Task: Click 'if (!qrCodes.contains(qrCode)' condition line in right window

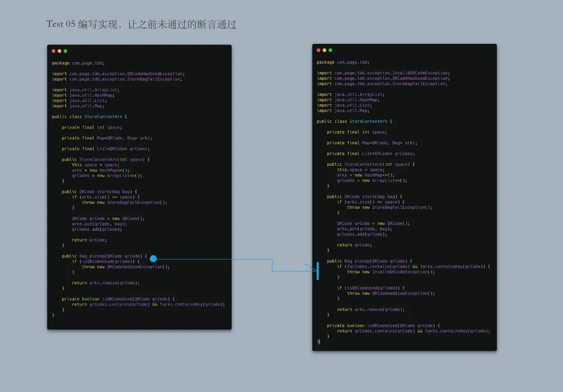Action: 413,267
